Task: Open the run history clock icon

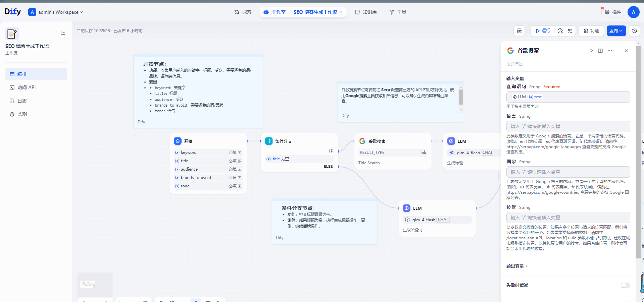Action: 560,31
